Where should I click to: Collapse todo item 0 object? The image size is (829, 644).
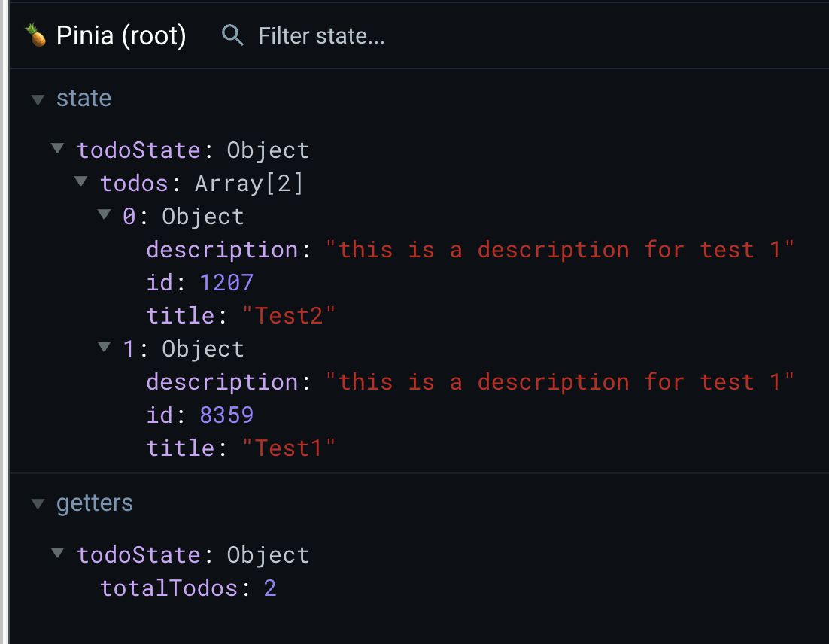(x=103, y=214)
